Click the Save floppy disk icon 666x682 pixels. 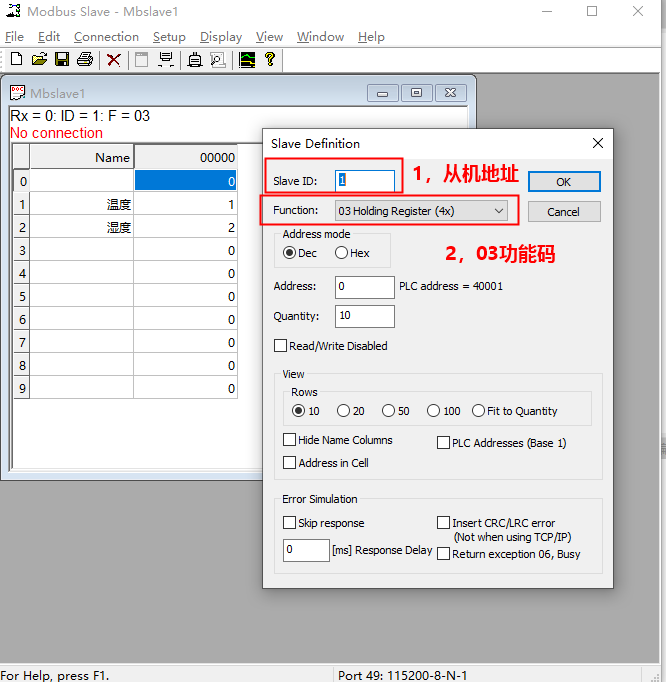pyautogui.click(x=62, y=59)
